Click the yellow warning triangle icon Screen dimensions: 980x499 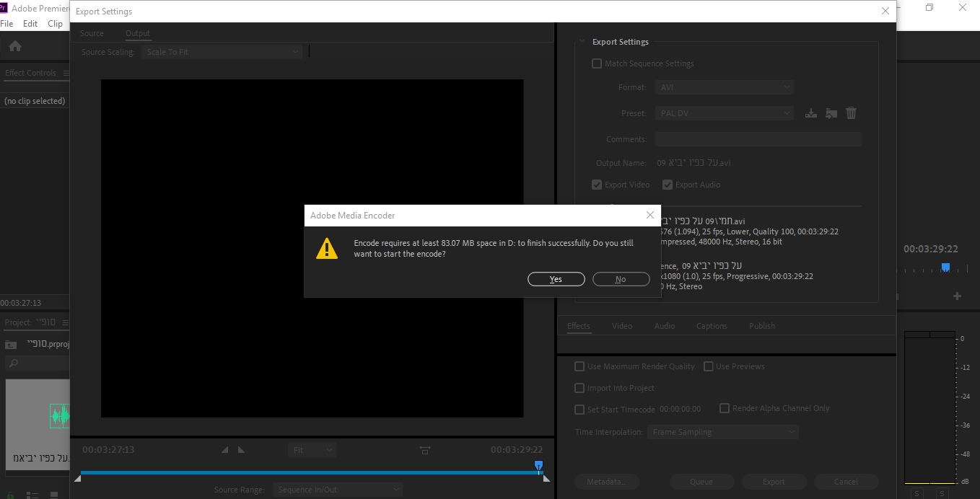point(327,248)
